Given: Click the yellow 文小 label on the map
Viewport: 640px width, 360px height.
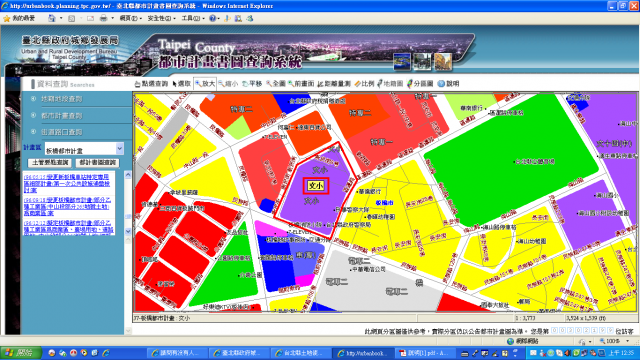Looking at the screenshot, I should coord(316,186).
